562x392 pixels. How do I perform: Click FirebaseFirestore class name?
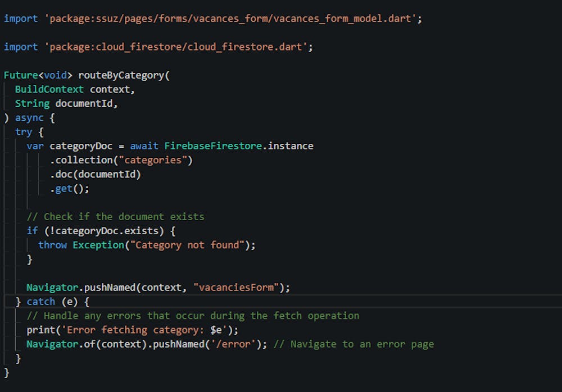pyautogui.click(x=213, y=146)
